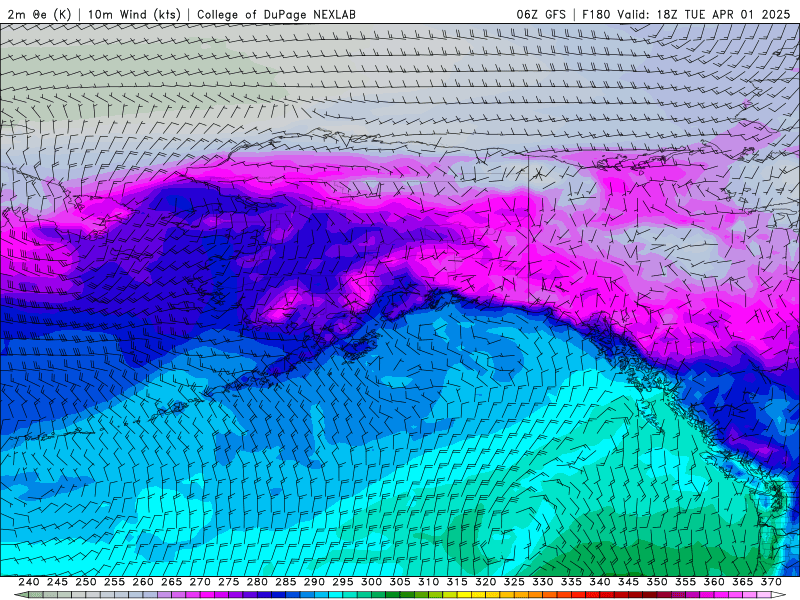
Task: Click the 265 legend value
Action: tap(171, 582)
